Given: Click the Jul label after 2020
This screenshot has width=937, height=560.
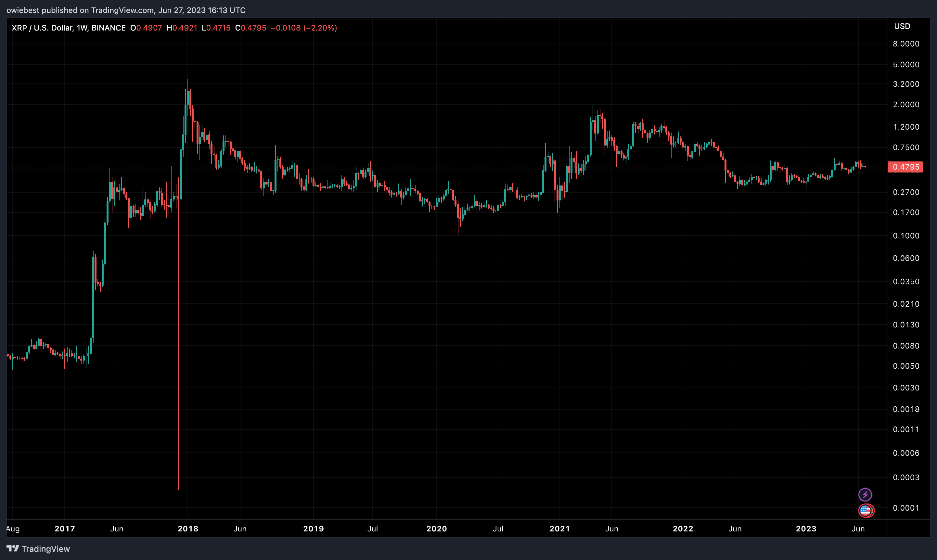Looking at the screenshot, I should pyautogui.click(x=498, y=529).
